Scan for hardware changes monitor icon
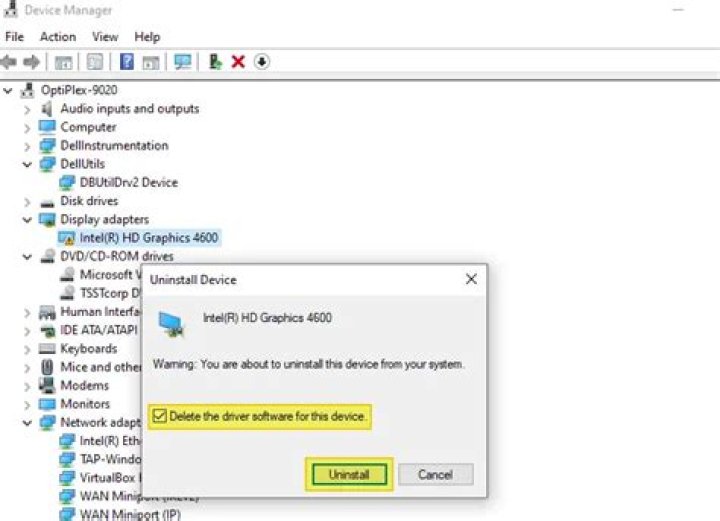720x521 pixels. [183, 62]
